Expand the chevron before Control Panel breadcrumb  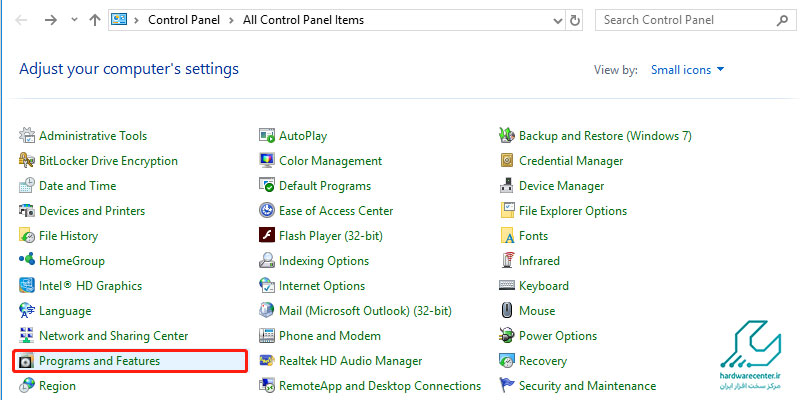coord(136,20)
